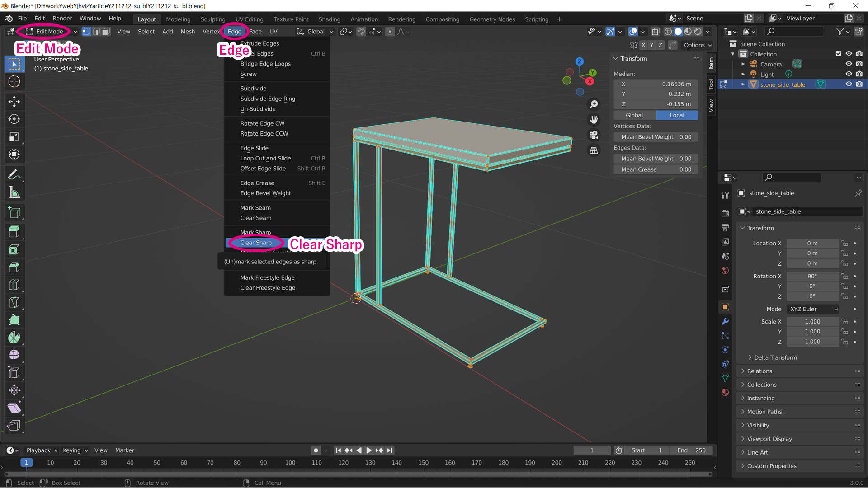Image resolution: width=868 pixels, height=488 pixels.
Task: Expand stone_side_table tree item in outliner
Action: (743, 84)
